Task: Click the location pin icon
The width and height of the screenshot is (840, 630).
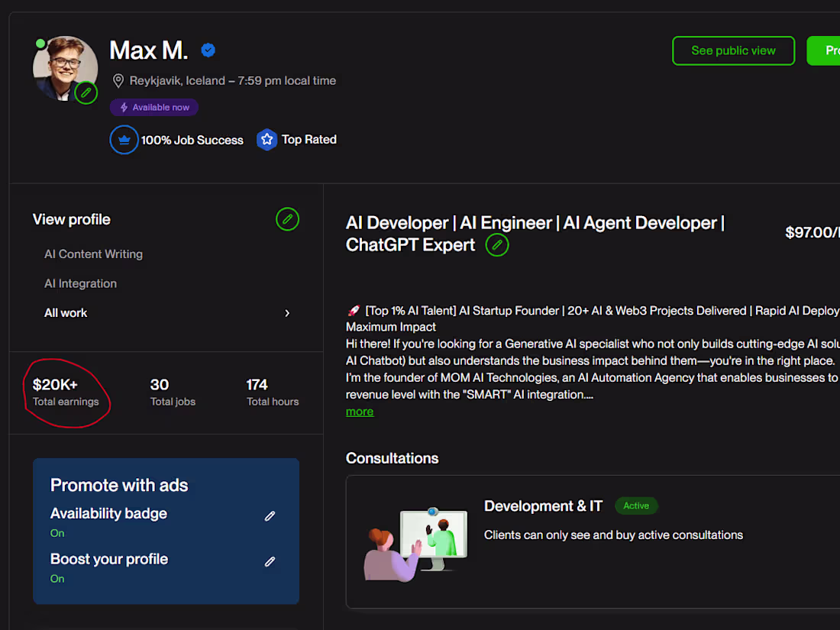Action: tap(118, 80)
